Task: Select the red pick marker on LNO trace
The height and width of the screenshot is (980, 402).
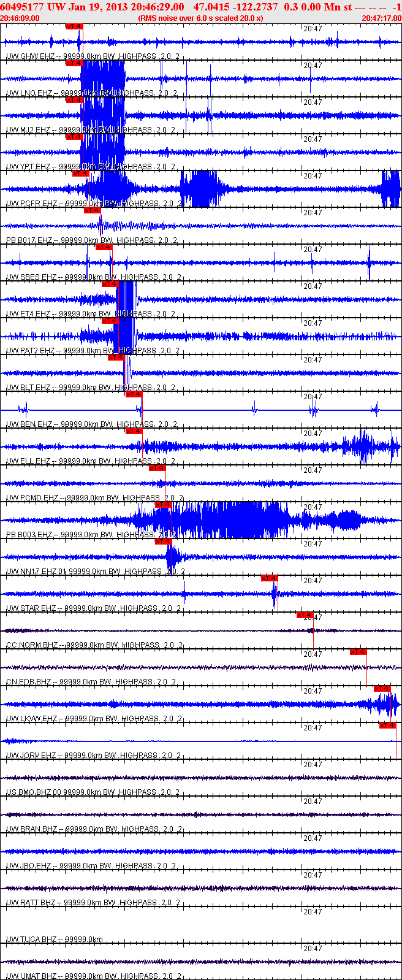Action: pyautogui.click(x=74, y=63)
